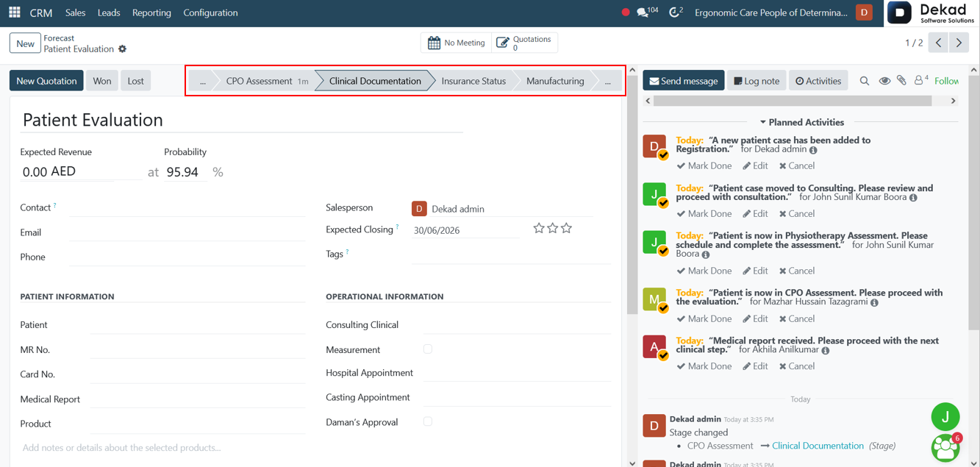The image size is (980, 467).
Task: Open the conversations icon showing 104
Action: (x=647, y=13)
